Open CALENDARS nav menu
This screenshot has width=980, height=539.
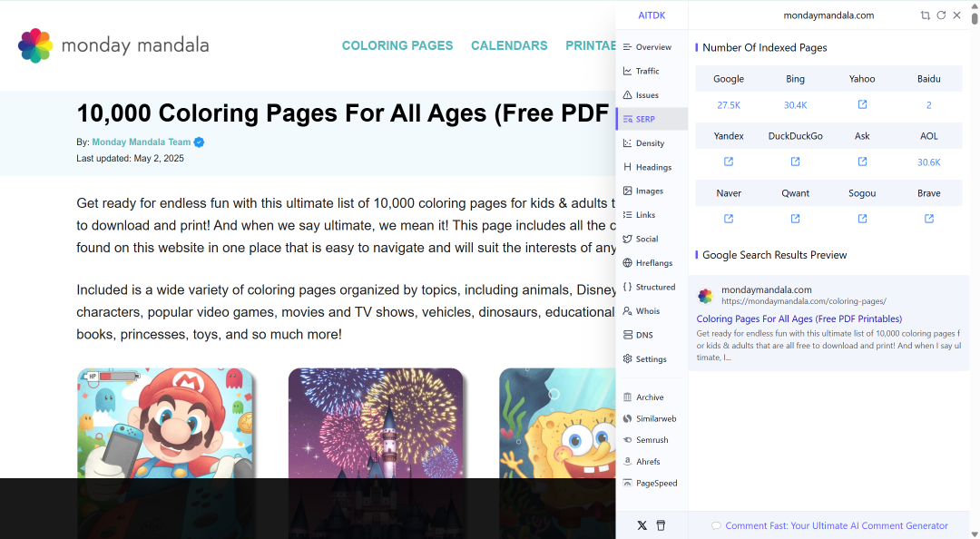click(509, 45)
